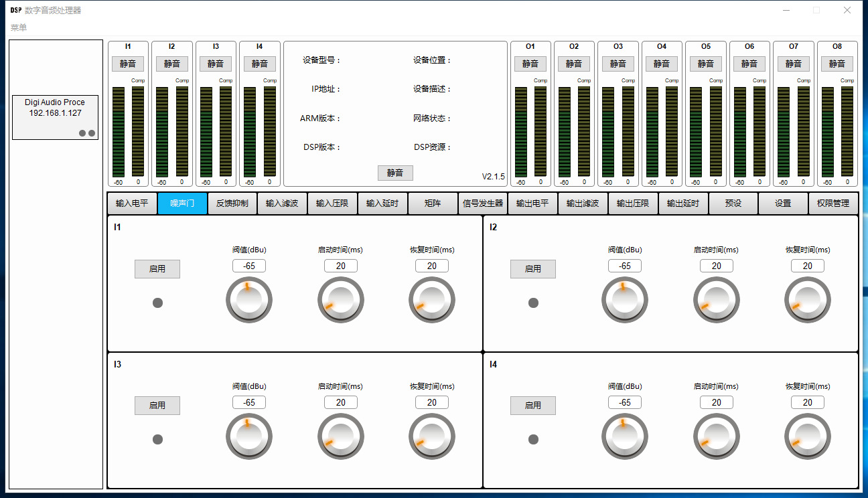Image resolution: width=868 pixels, height=498 pixels.
Task: Click the I4 恢复时间 value field
Action: 808,402
